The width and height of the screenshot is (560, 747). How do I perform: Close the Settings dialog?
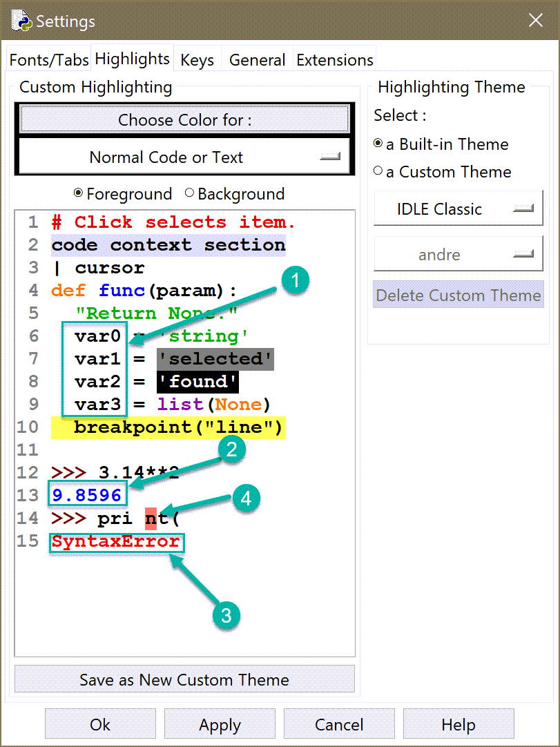tap(536, 20)
